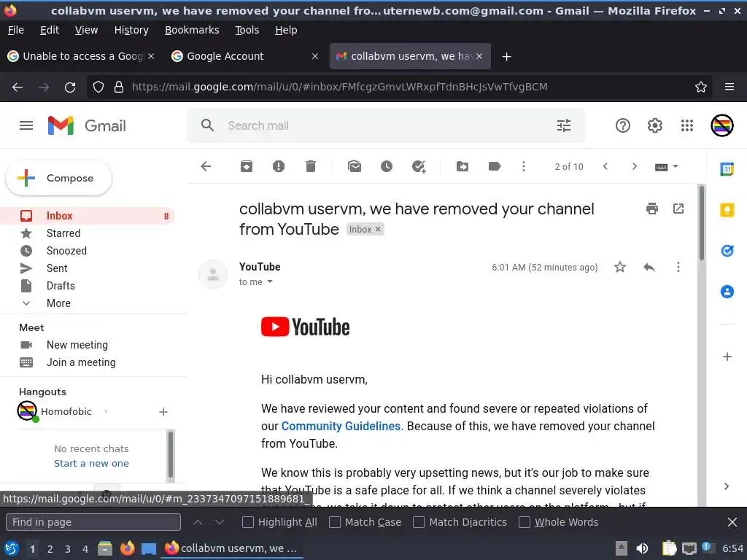Viewport: 747px width, 560px height.
Task: Print the whole conversation
Action: pos(651,209)
